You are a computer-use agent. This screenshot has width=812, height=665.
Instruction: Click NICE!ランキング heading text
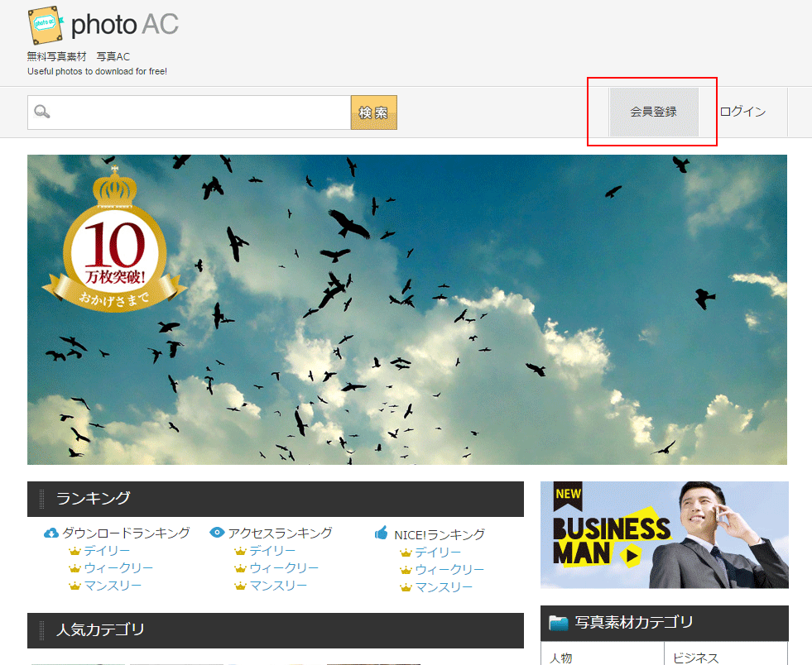440,534
